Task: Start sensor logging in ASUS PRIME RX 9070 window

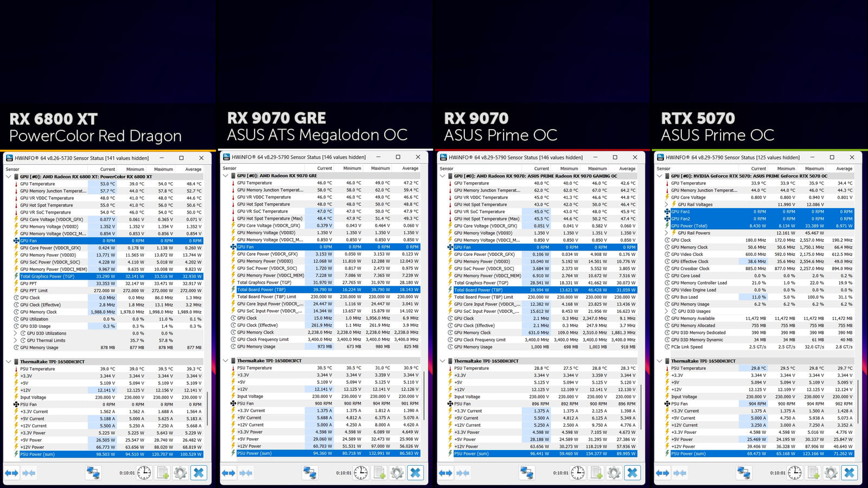Action: tap(596, 472)
